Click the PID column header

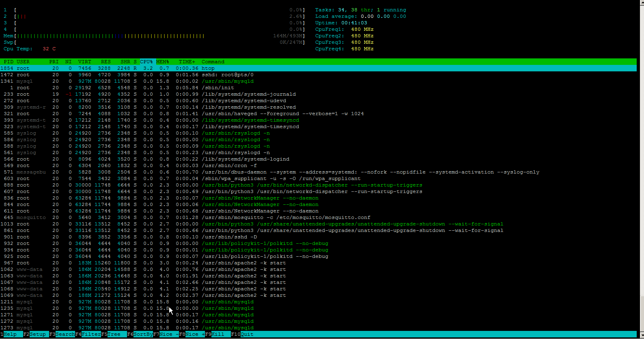[9, 62]
